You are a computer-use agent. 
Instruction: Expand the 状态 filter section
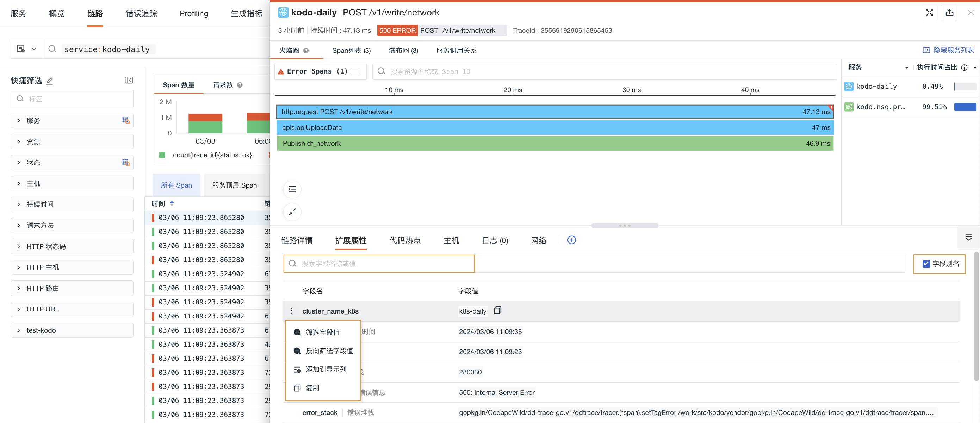pos(72,162)
